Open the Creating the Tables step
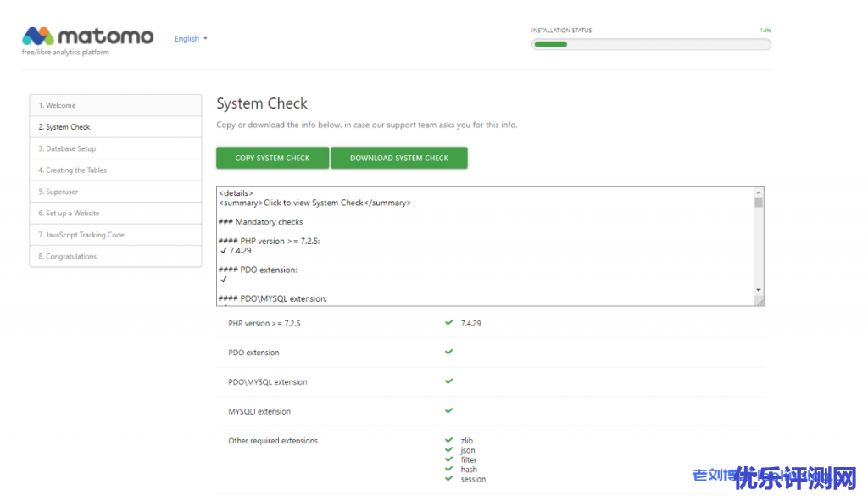 (115, 170)
